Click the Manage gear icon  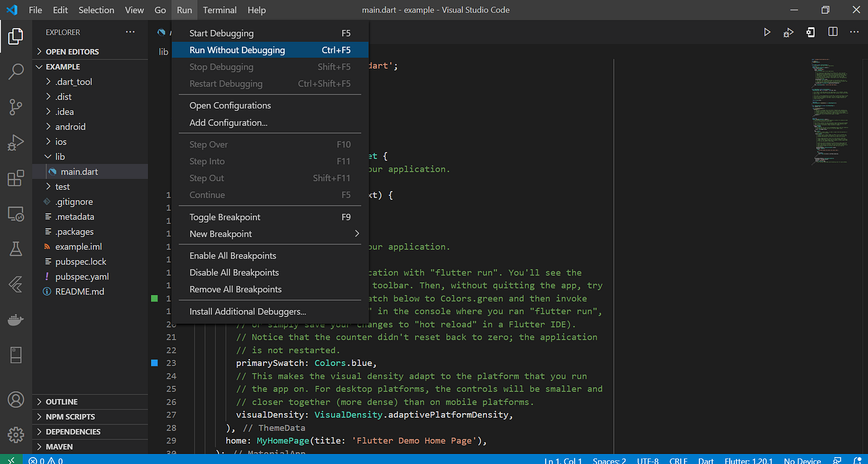[x=15, y=435]
